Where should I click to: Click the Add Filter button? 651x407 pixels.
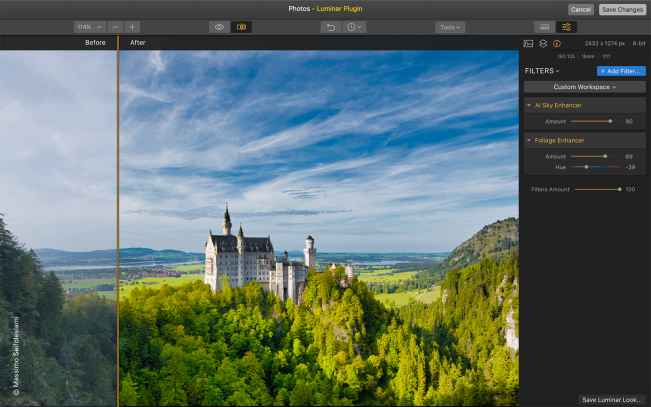(621, 71)
